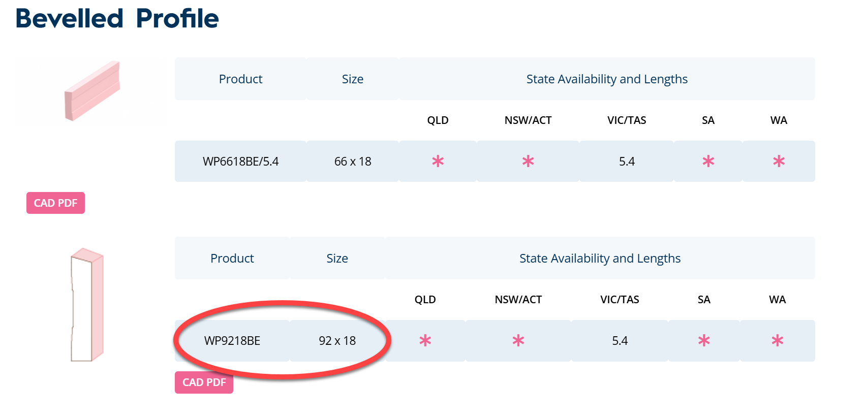Viewport: 868px width, 417px height.
Task: Click the 92 x 18 size cell
Action: [x=337, y=341]
